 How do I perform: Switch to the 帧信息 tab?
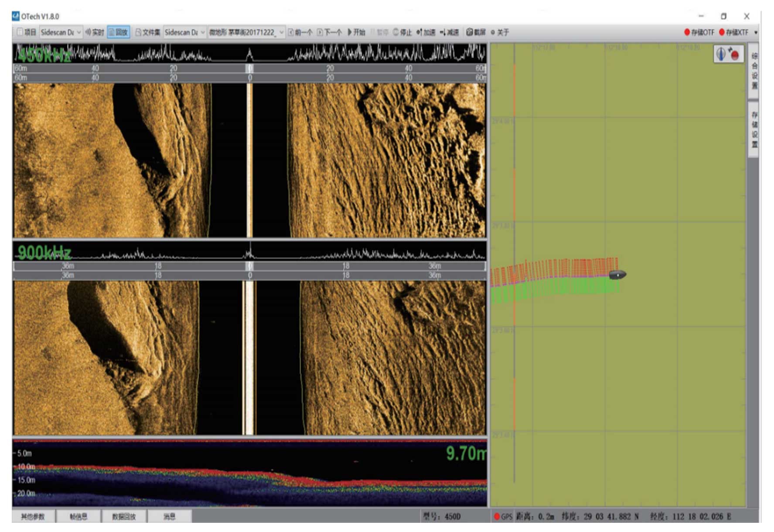pos(78,516)
